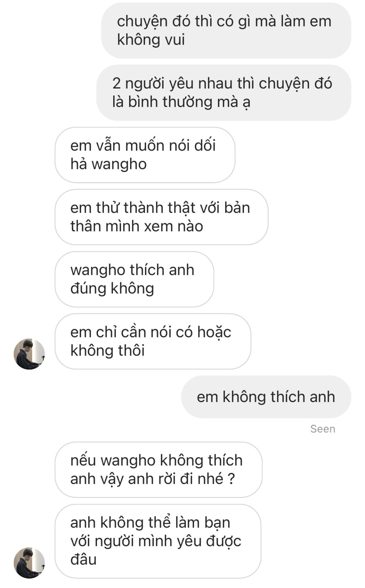Tap sender avatar beside "em chỉ cần nói" message
This screenshot has height=588, width=365.
click(x=29, y=354)
